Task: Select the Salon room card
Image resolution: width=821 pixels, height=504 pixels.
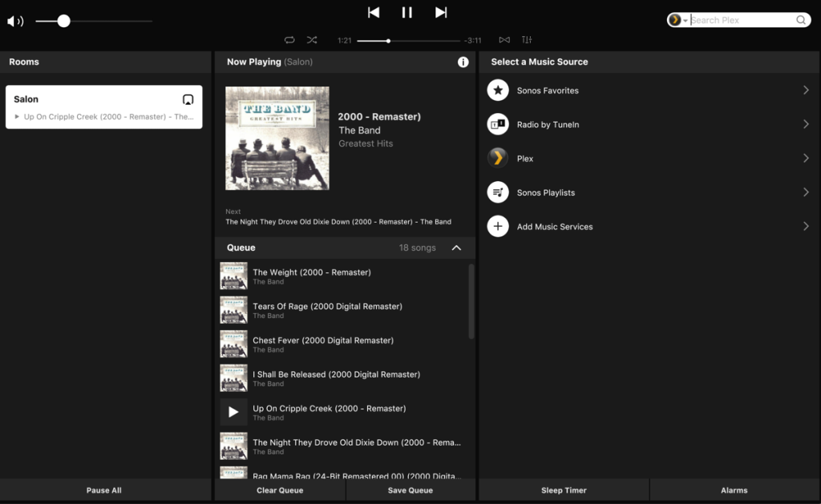Action: tap(103, 107)
